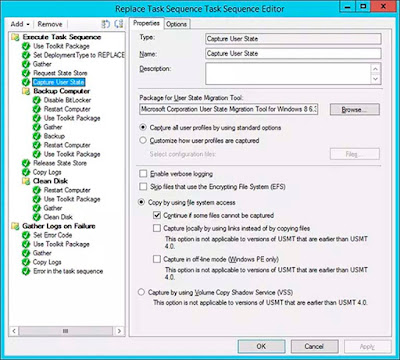Click the green check icon beside Disable BitLocker
400x360 pixels.
click(37, 100)
